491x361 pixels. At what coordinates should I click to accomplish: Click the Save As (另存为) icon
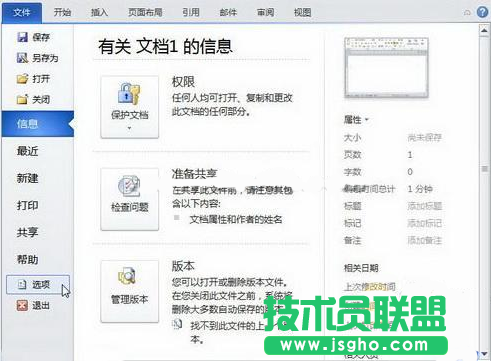point(22,58)
